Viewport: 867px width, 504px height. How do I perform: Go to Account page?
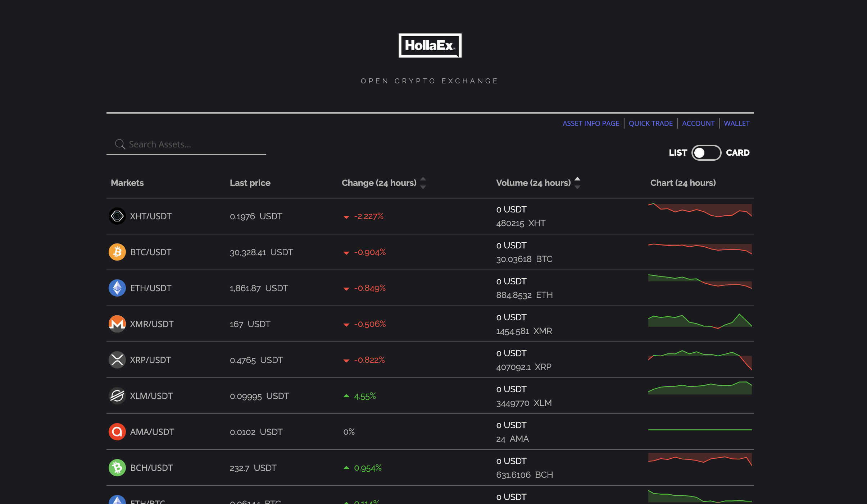pyautogui.click(x=698, y=123)
